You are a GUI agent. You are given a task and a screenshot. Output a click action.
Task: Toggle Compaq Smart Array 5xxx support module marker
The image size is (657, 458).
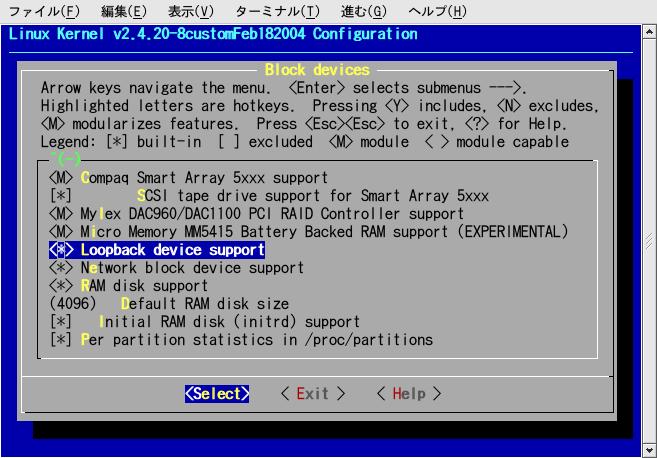[61, 178]
